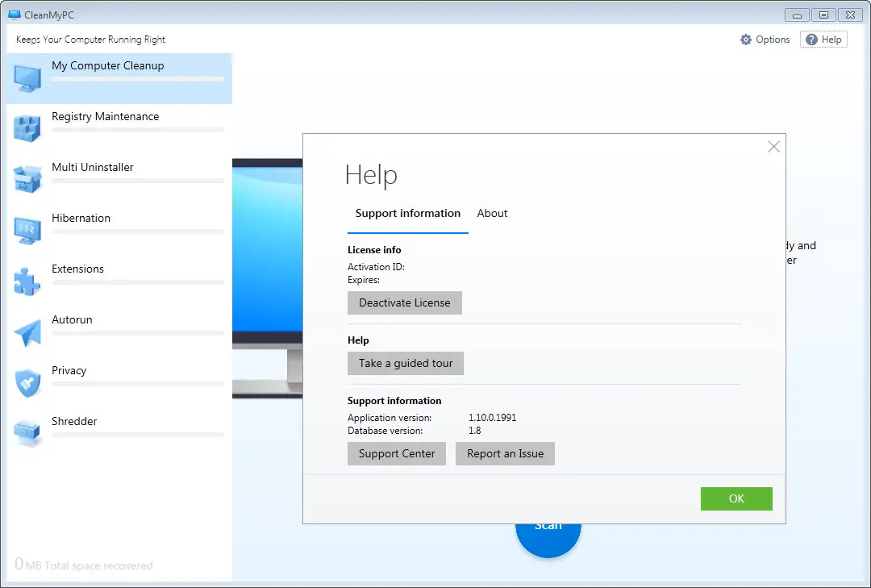Click the Expires label

click(364, 280)
